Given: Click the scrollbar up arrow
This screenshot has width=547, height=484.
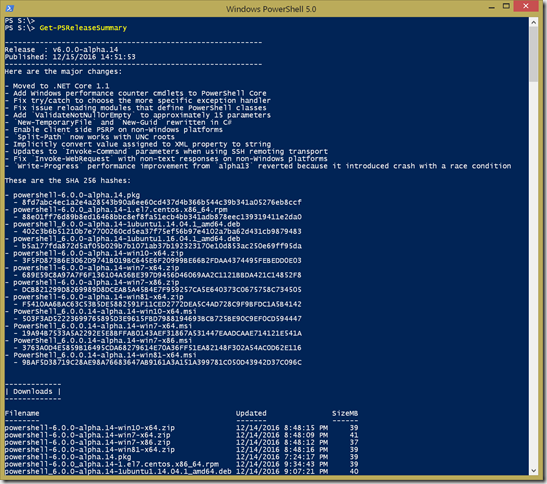Looking at the screenshot, I should [x=533, y=22].
